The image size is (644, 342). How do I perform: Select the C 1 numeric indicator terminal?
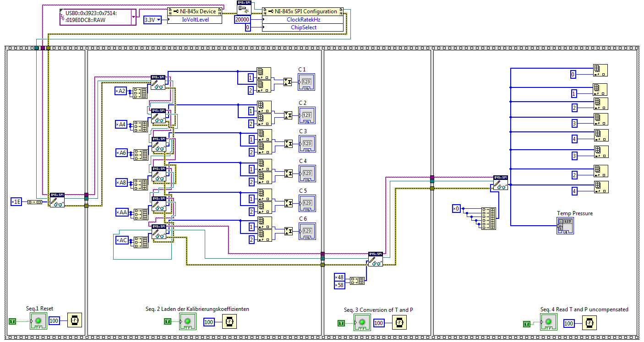click(x=306, y=81)
